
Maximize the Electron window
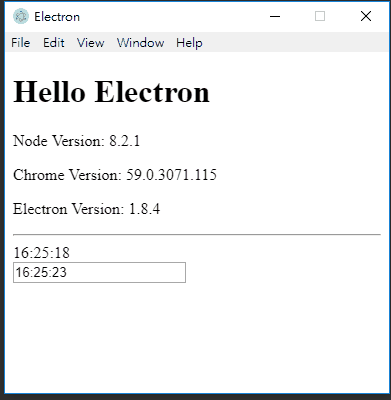tap(320, 16)
